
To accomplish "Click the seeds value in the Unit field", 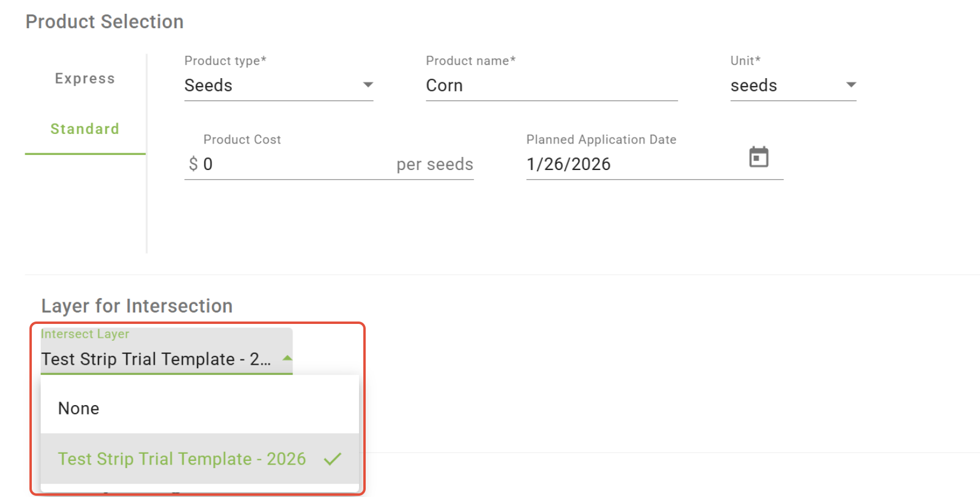I will pyautogui.click(x=754, y=86).
